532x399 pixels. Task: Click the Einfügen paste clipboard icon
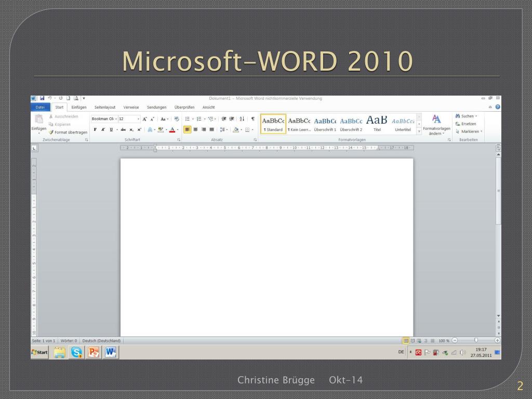click(x=39, y=119)
